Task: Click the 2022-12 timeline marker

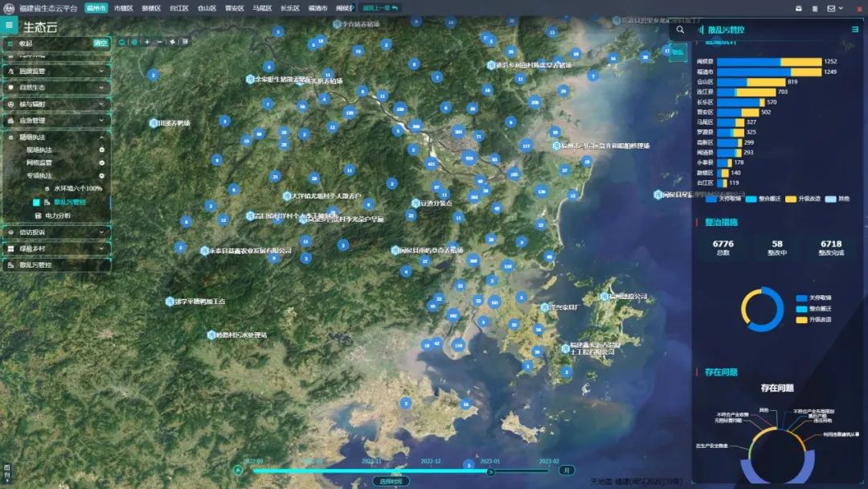Action: tap(431, 462)
